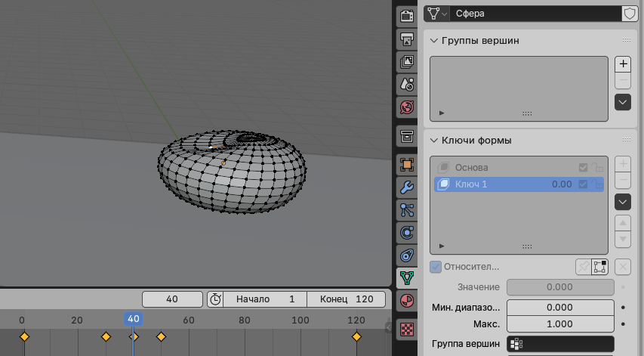Toggle fake user shield for Сфера
This screenshot has width=644, height=356.
pos(630,14)
